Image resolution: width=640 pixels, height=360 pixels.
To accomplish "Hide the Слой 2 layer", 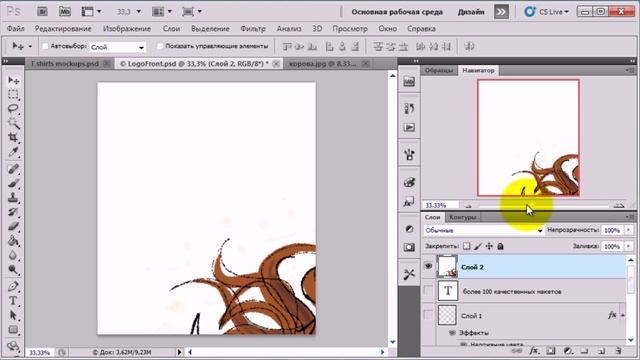I will tap(428, 266).
